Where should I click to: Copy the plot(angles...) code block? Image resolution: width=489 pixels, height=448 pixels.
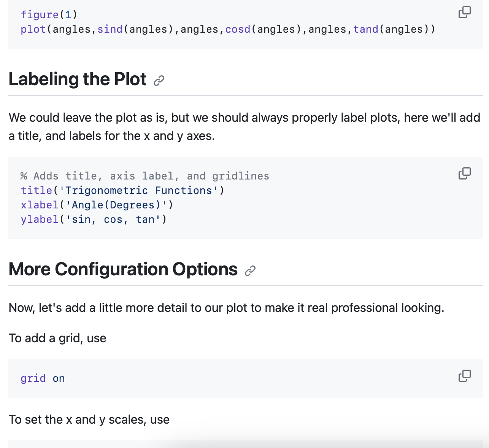click(464, 13)
